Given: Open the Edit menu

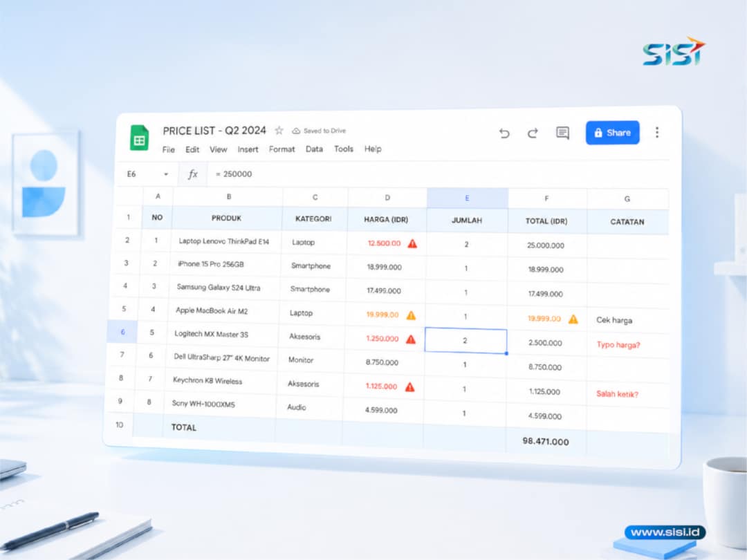Looking at the screenshot, I should (192, 149).
